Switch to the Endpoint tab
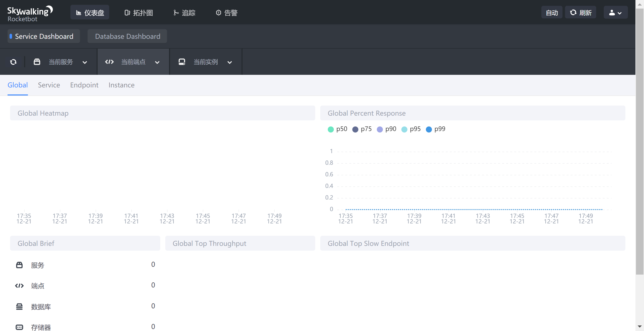The height and width of the screenshot is (331, 644). [x=84, y=85]
